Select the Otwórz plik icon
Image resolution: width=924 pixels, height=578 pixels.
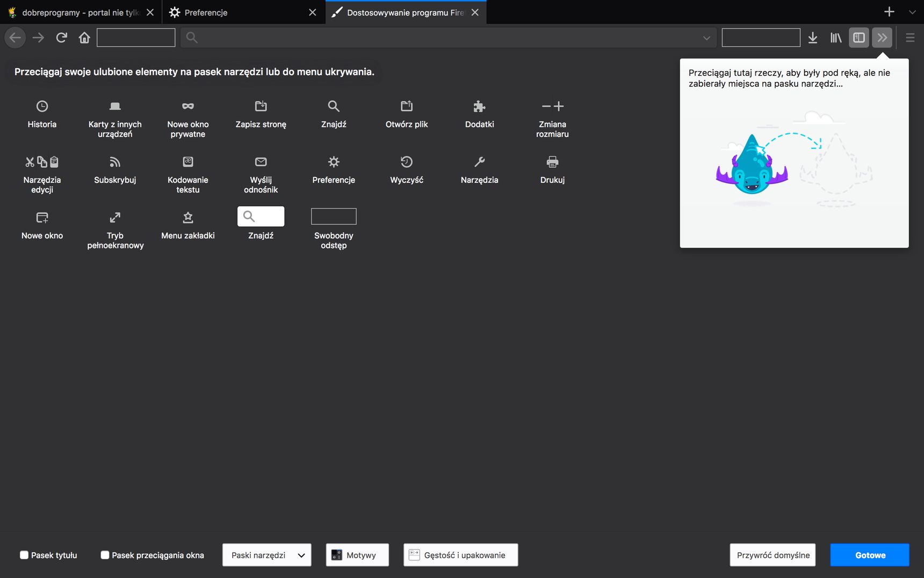coord(407,106)
